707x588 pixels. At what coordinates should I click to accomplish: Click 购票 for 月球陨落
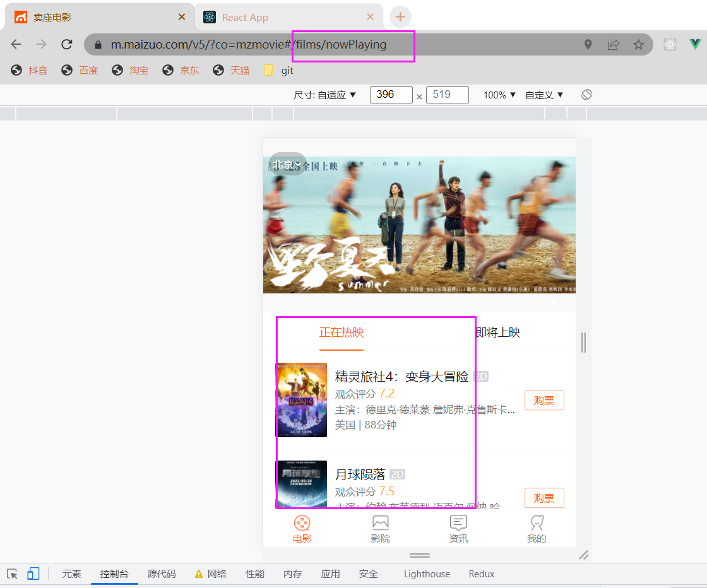[544, 498]
